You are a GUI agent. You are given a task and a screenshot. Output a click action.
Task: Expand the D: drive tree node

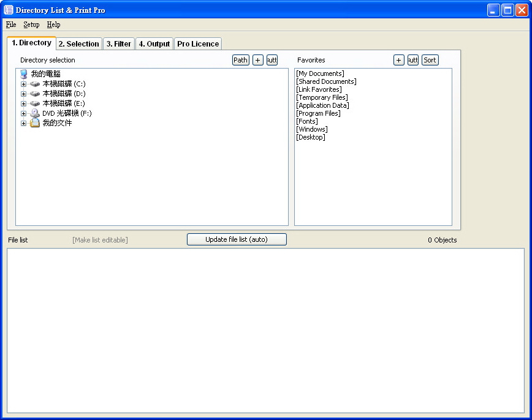(x=24, y=94)
